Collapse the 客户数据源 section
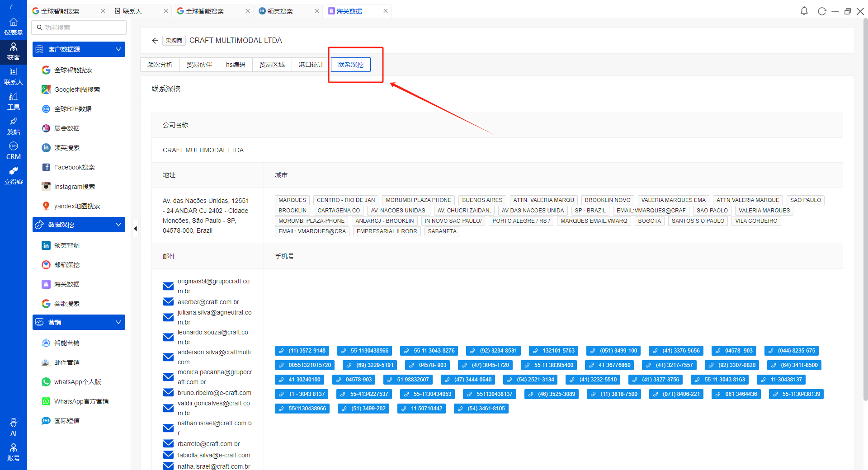Screen dimensions: 868x470 pos(118,49)
